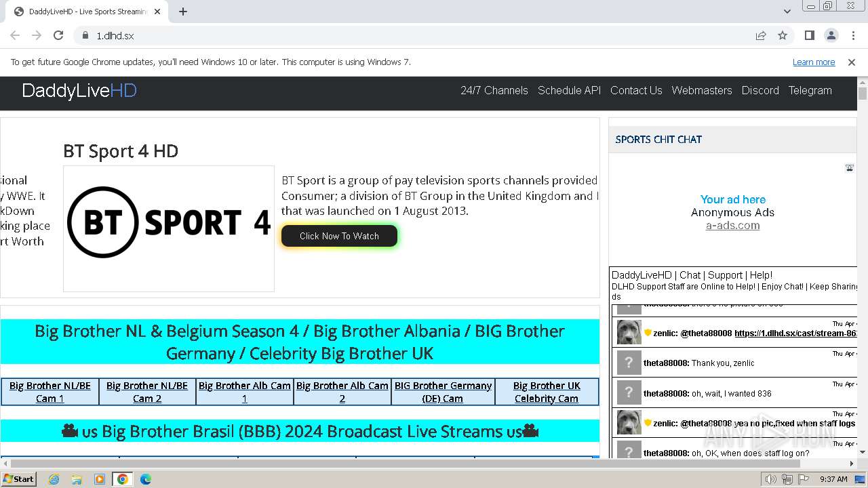Open Big Brother NL/BE Cam 1
868x488 pixels.
(50, 392)
